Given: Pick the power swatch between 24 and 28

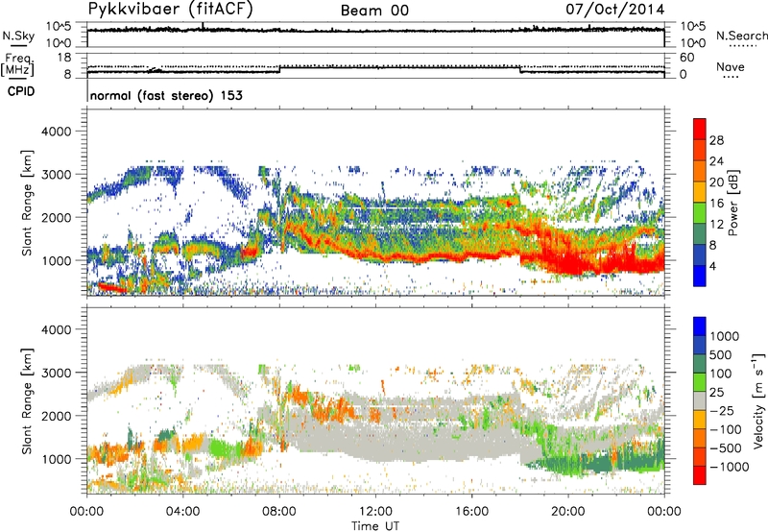Looking at the screenshot, I should coord(700,150).
